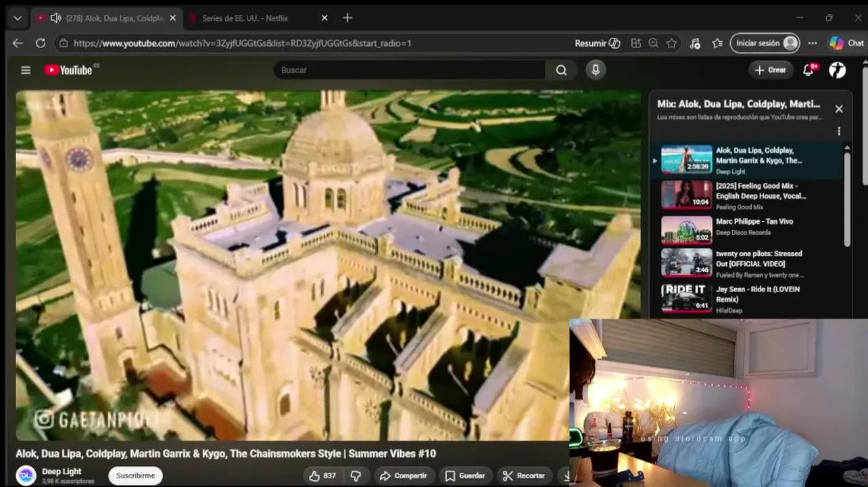Click the video title text

click(x=226, y=454)
